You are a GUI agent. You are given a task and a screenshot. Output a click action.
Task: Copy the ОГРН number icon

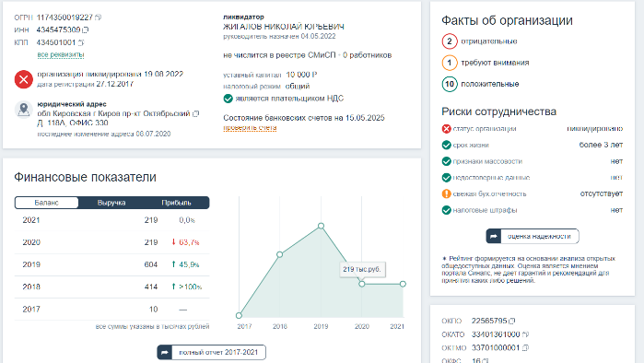click(99, 18)
